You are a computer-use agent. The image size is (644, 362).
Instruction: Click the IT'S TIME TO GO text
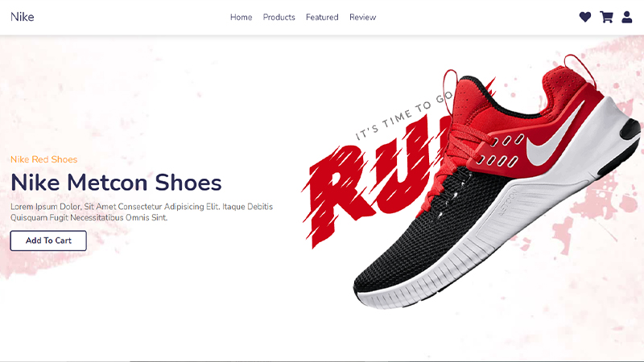tap(404, 116)
